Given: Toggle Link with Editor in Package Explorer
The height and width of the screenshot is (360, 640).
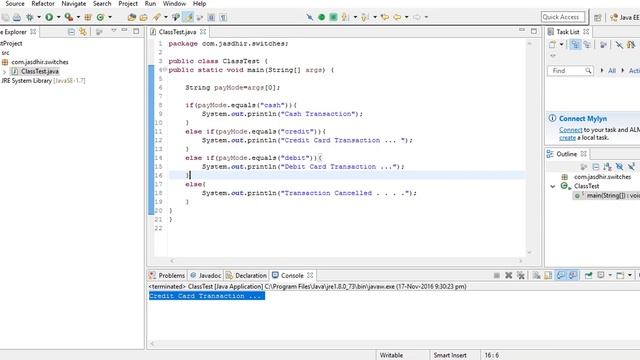Looking at the screenshot, I should tap(83, 31).
